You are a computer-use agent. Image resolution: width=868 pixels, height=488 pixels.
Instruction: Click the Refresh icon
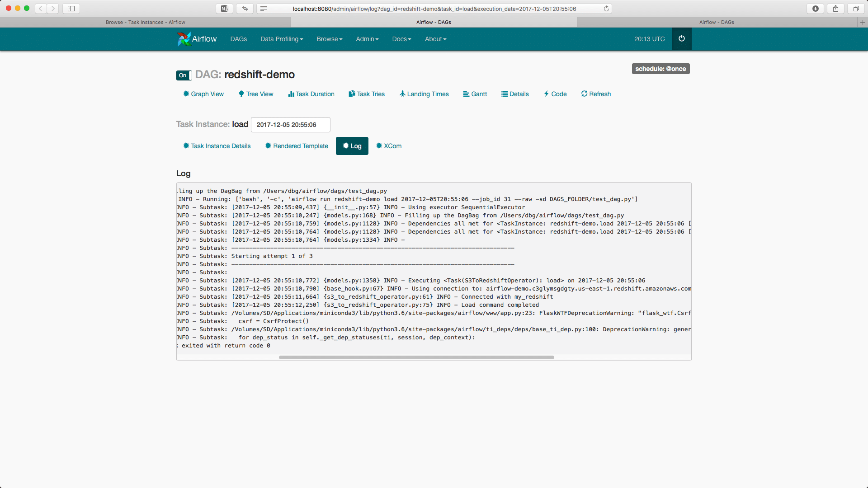[x=584, y=94]
